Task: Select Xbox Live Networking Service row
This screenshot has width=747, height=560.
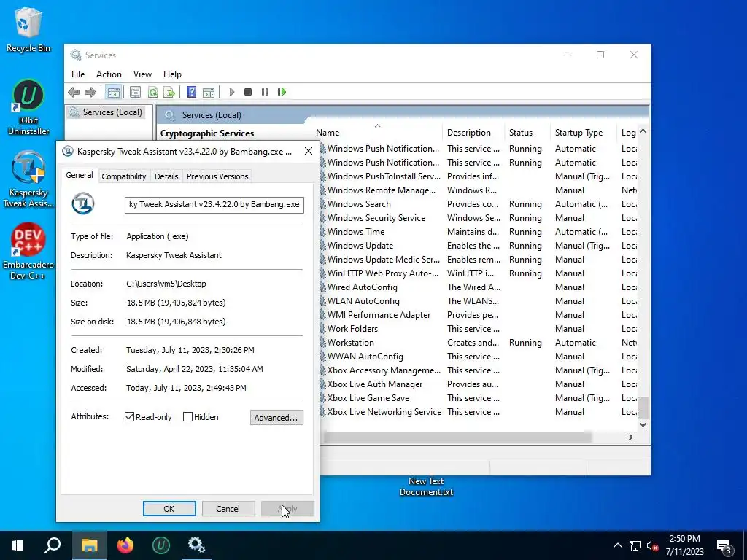Action: tap(478, 412)
